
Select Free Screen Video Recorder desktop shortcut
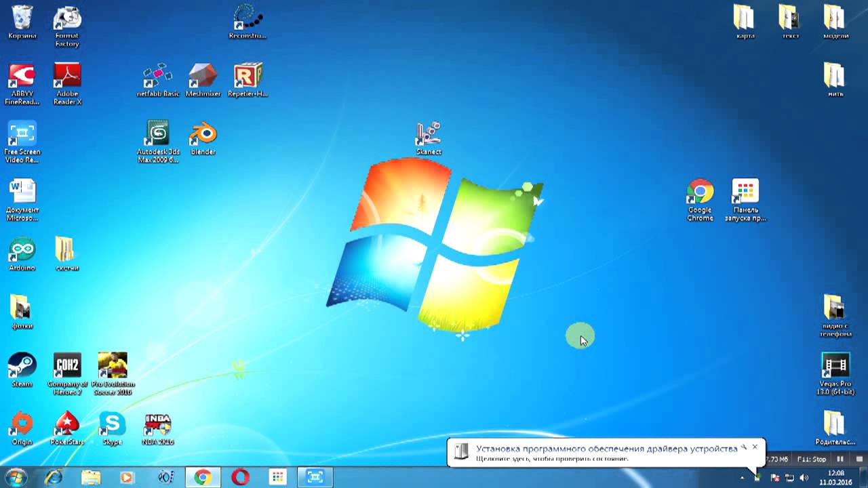(x=22, y=142)
